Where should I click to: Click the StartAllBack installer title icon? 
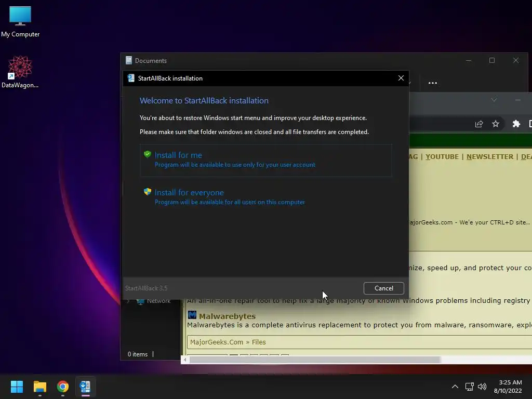(131, 78)
